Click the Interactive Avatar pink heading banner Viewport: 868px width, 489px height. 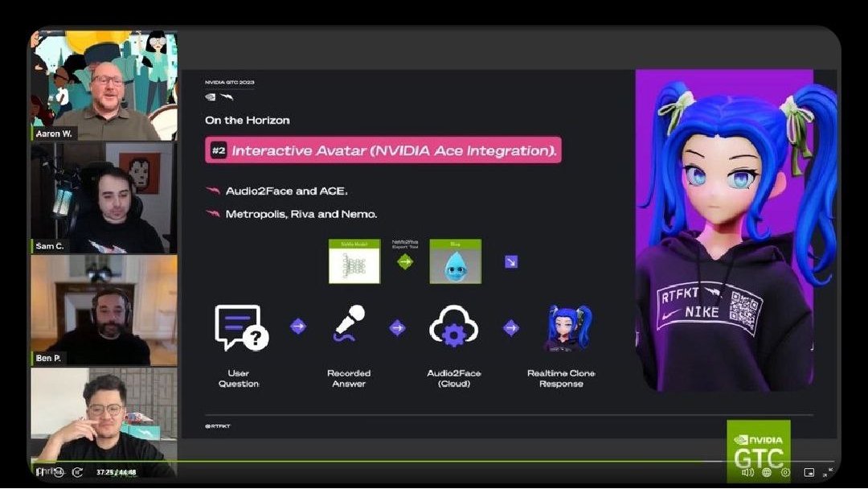(x=383, y=150)
